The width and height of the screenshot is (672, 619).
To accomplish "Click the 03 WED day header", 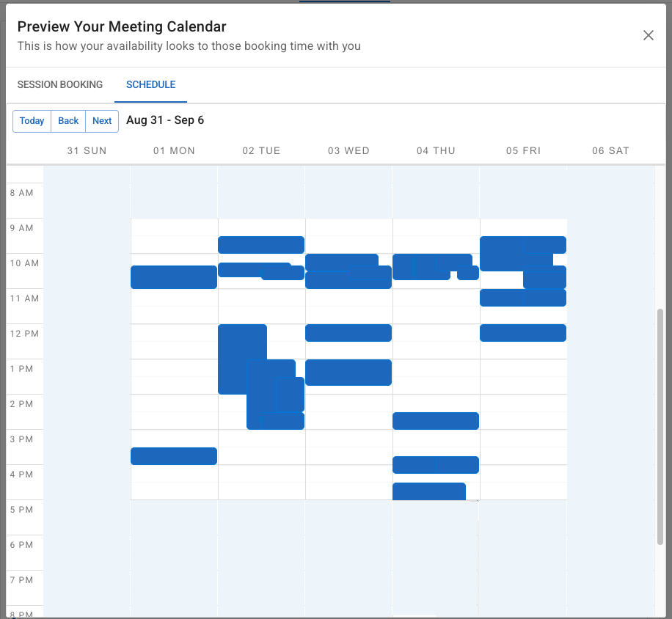I will [348, 151].
